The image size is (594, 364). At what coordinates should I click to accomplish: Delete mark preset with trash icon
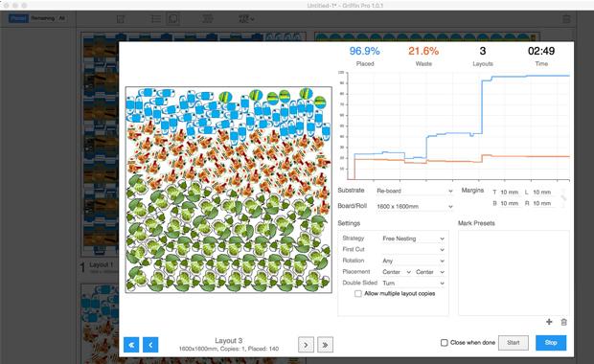click(x=563, y=322)
